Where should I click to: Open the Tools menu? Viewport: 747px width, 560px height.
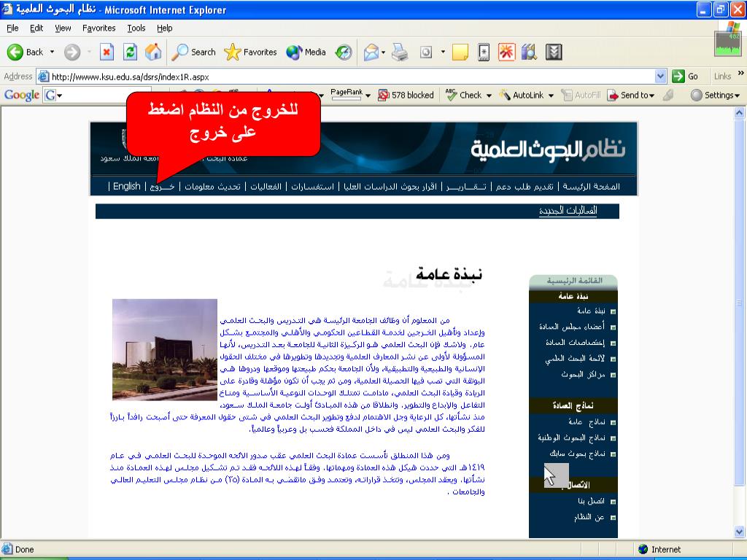click(x=136, y=28)
